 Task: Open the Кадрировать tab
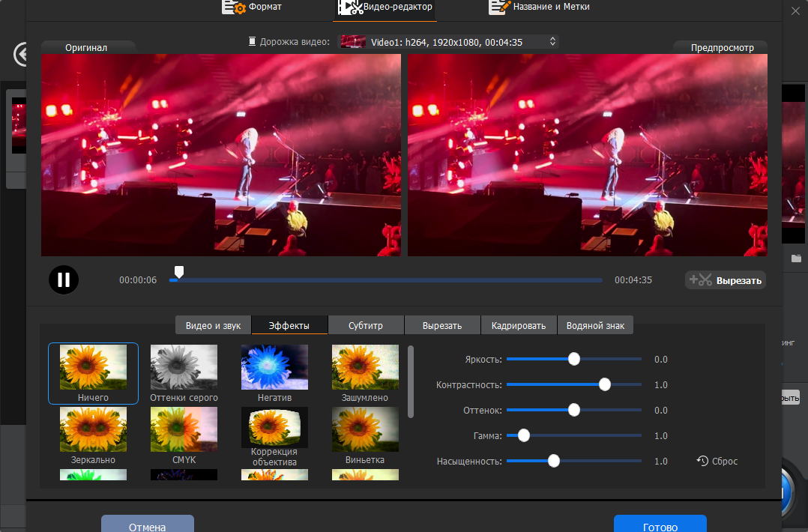519,325
